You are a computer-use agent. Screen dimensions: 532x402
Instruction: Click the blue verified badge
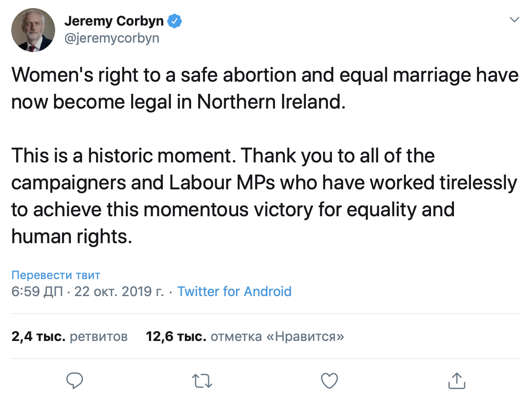pyautogui.click(x=174, y=21)
